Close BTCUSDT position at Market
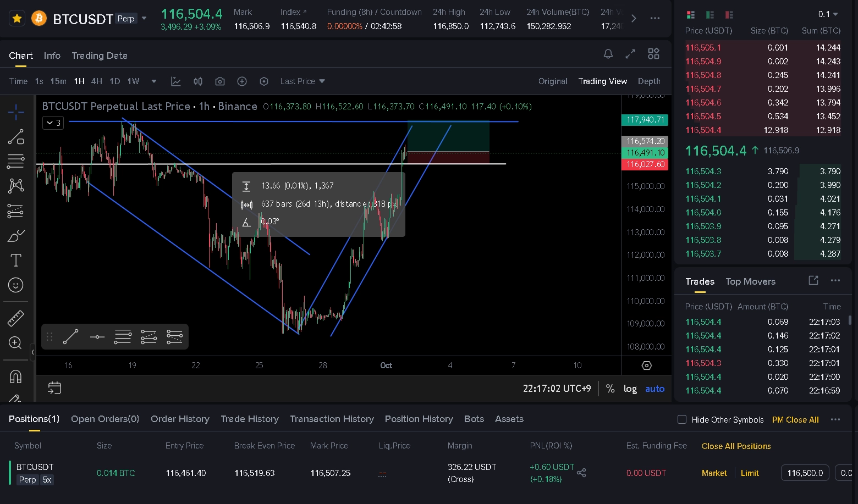This screenshot has height=504, width=858. 714,473
